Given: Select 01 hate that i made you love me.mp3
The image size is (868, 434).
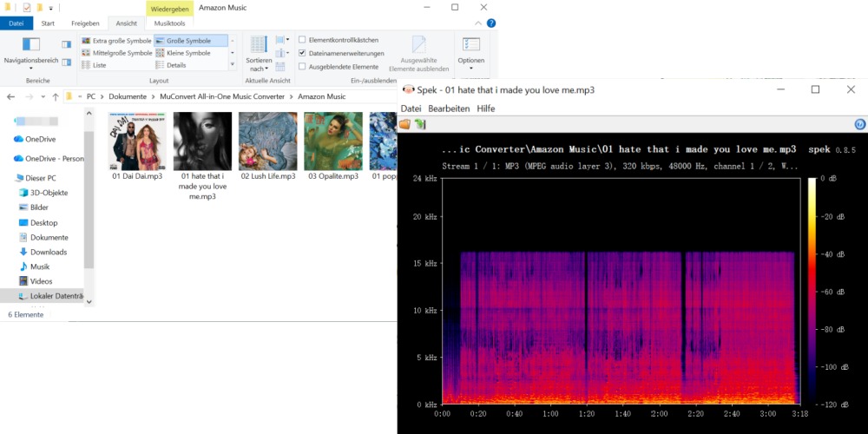Looking at the screenshot, I should [x=202, y=155].
